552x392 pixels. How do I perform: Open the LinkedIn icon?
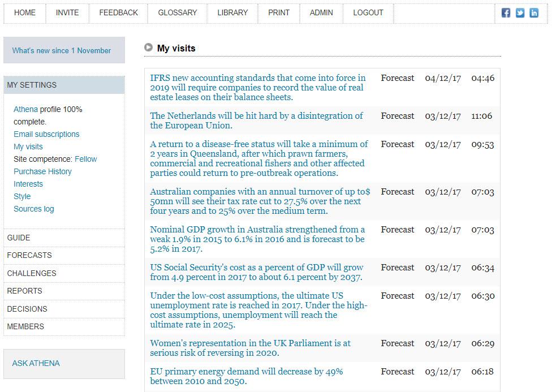(x=534, y=13)
